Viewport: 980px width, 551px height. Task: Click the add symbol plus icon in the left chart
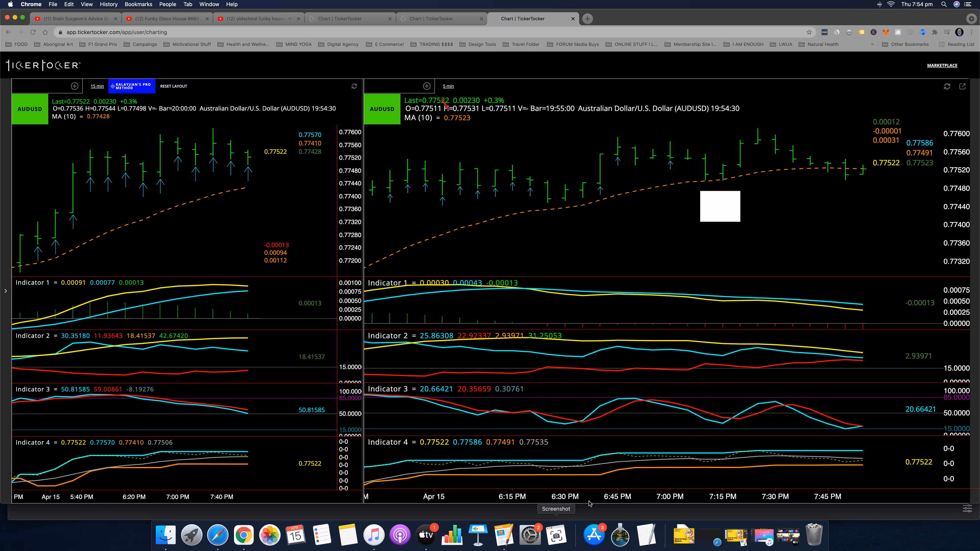tap(74, 86)
